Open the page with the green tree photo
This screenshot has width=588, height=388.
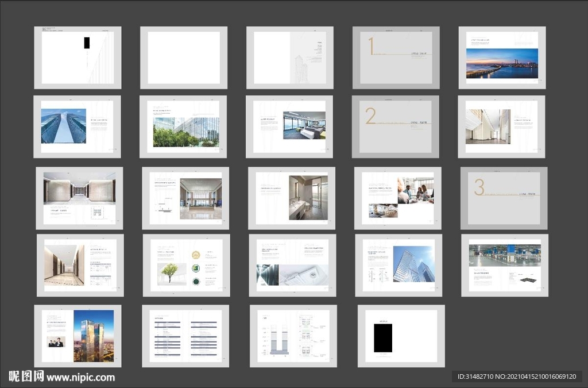click(x=187, y=265)
